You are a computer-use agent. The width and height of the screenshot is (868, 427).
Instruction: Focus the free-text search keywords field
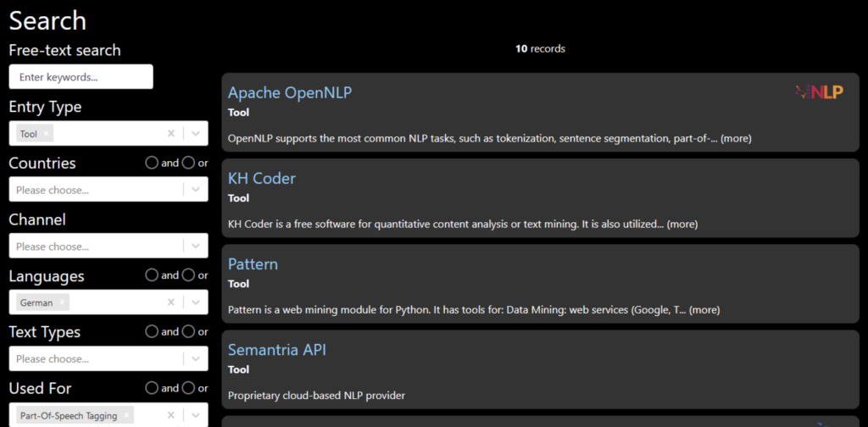coord(81,77)
